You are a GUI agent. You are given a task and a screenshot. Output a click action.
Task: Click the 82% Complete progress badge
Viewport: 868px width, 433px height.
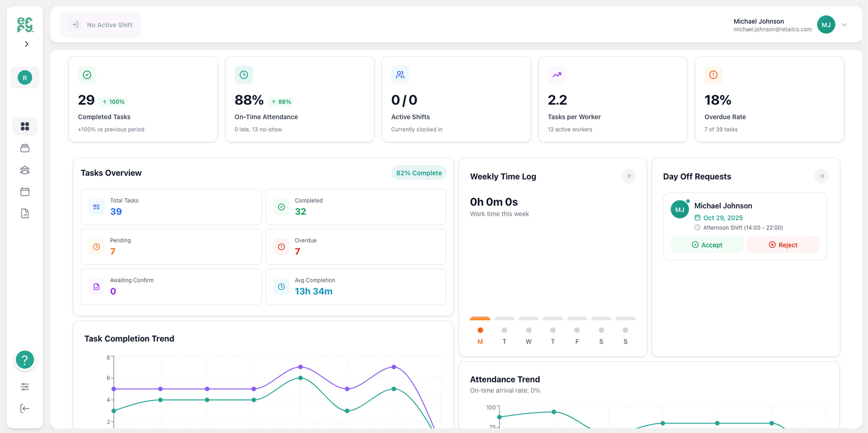coord(418,173)
